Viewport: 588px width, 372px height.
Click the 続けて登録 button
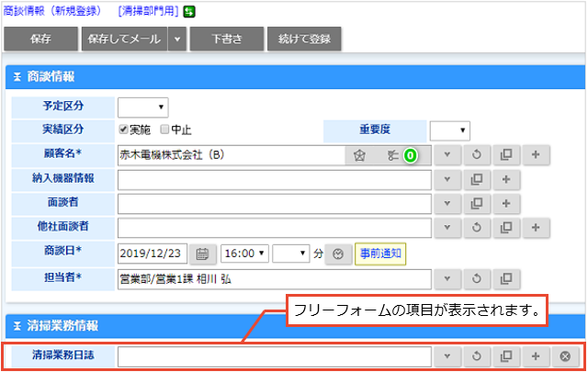tap(304, 39)
